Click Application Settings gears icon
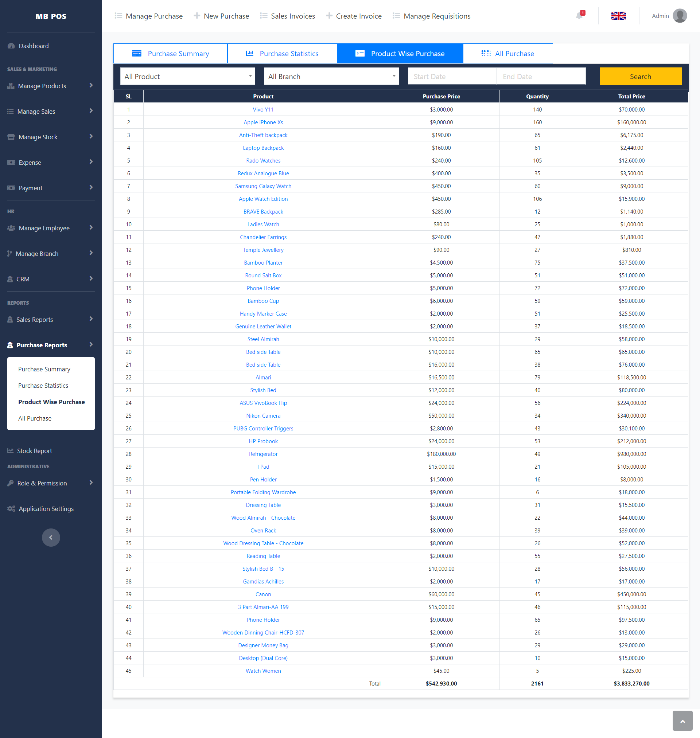Screen dimensions: 700x738 [11, 509]
